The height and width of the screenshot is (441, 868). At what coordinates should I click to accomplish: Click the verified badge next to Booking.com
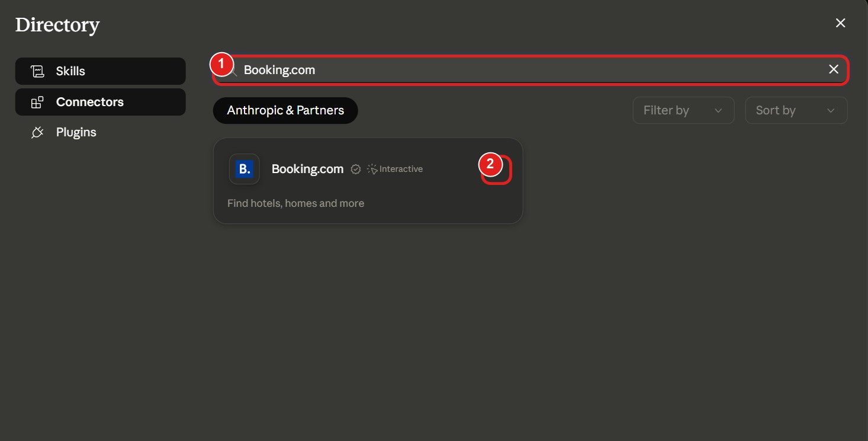click(x=356, y=169)
